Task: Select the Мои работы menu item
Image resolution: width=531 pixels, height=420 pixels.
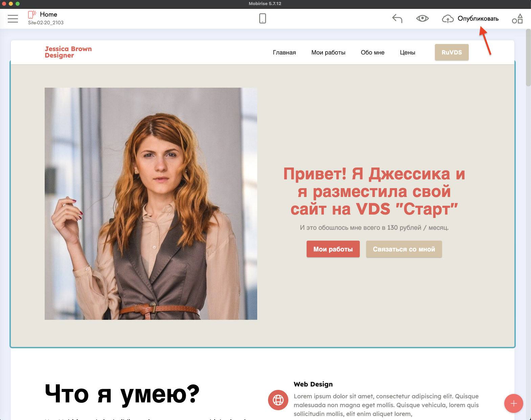Action: coord(328,52)
